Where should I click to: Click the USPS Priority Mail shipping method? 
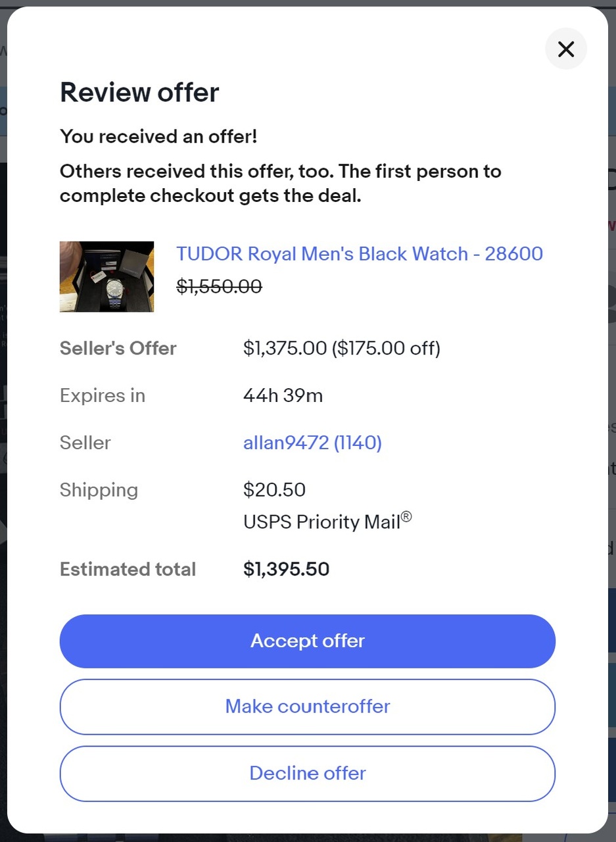(327, 522)
